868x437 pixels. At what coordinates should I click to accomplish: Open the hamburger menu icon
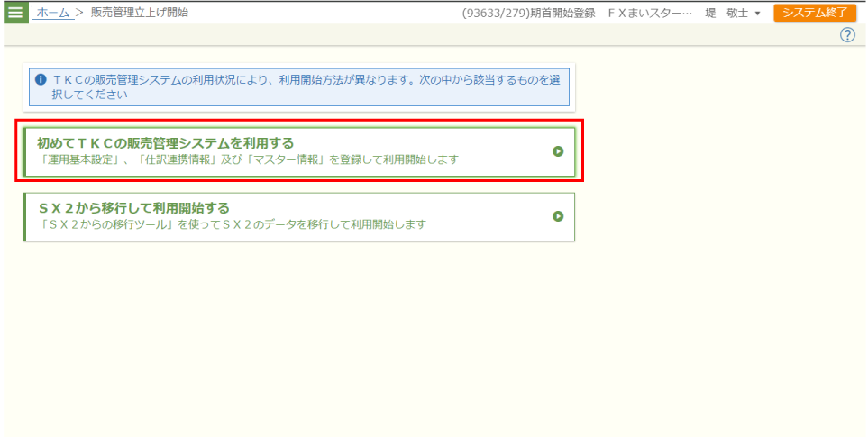click(15, 13)
